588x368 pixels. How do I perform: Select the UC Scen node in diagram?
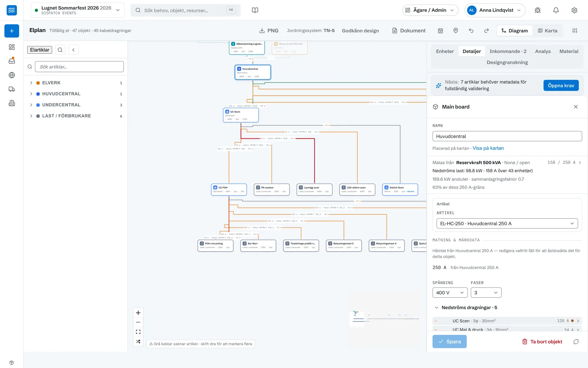point(241,115)
